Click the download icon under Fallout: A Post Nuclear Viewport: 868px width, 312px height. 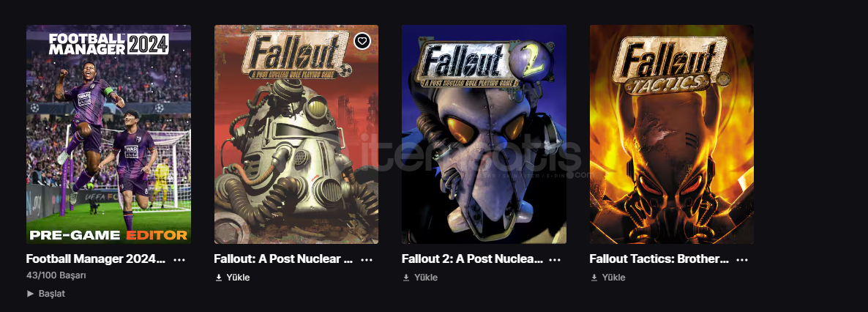218,277
